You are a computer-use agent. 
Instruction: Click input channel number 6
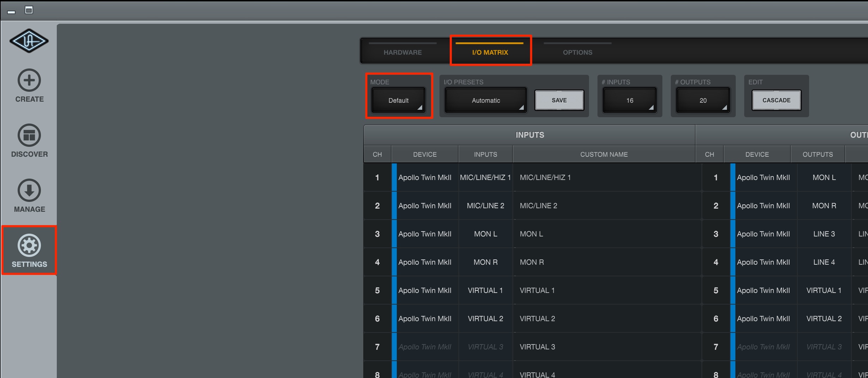click(x=377, y=318)
